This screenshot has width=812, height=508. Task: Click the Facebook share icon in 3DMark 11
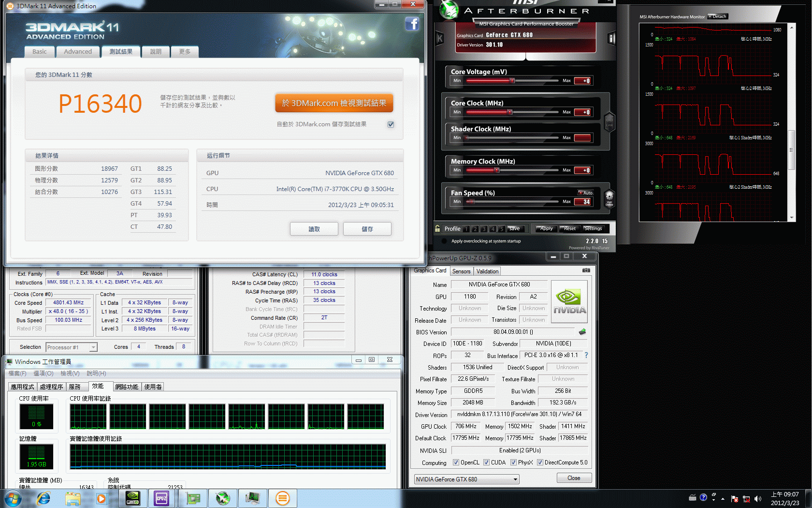[412, 24]
